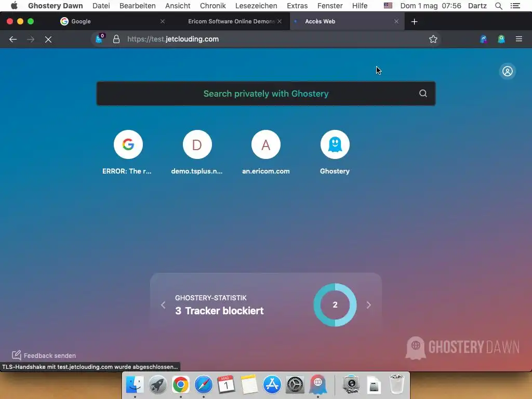The width and height of the screenshot is (532, 399).
Task: Open the Ansicht menu
Action: point(178,6)
